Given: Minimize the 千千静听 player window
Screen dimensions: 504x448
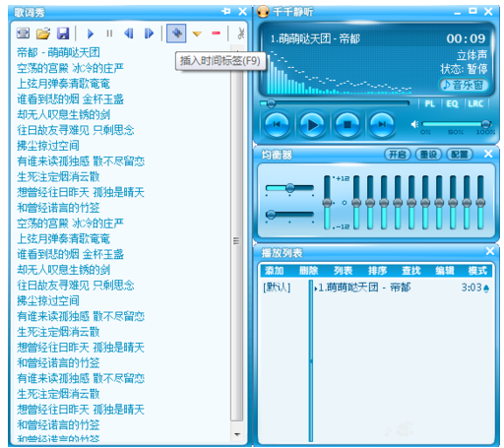Looking at the screenshot, I should (x=458, y=12).
